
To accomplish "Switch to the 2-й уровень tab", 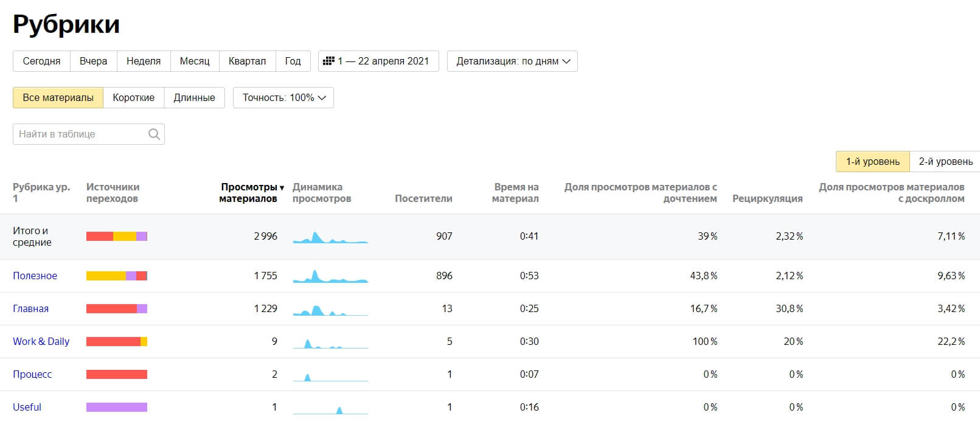I will [945, 161].
